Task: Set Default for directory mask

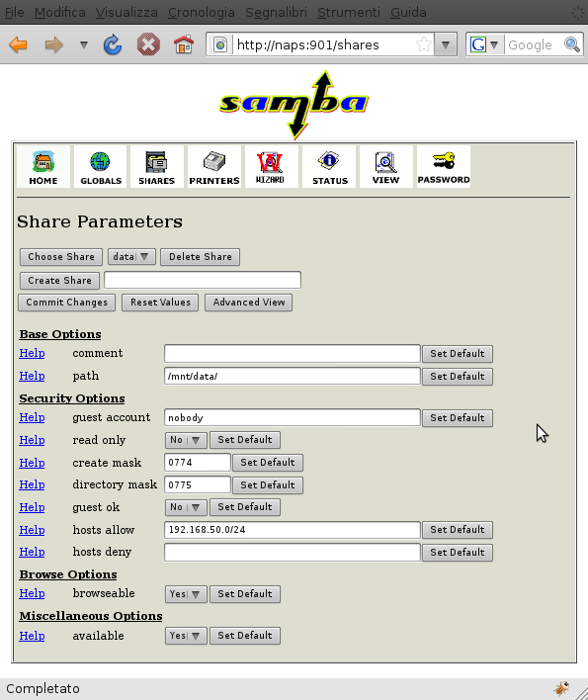Action: click(x=268, y=485)
